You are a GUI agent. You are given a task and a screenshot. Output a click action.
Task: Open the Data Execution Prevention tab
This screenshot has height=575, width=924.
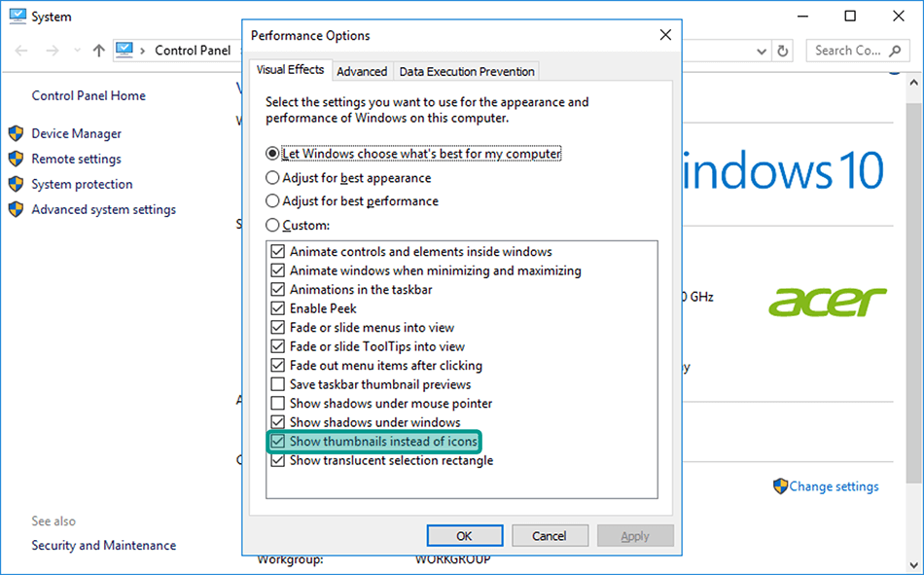point(467,71)
